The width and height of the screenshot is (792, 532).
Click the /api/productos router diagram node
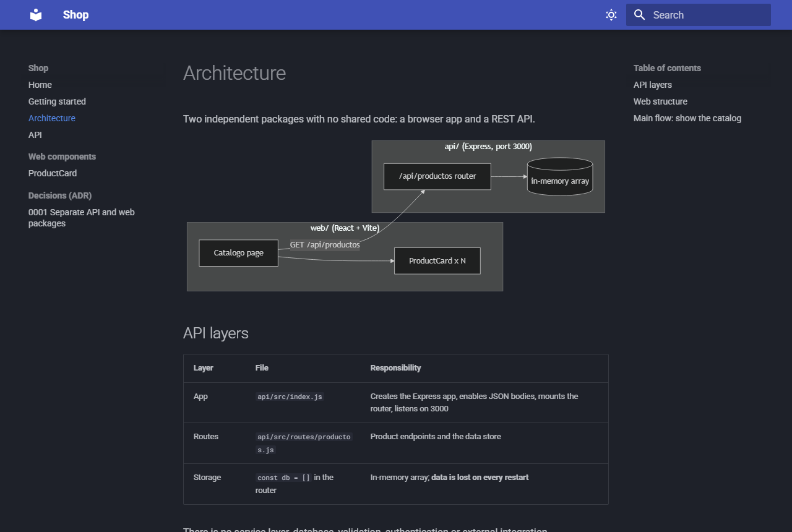pyautogui.click(x=437, y=176)
